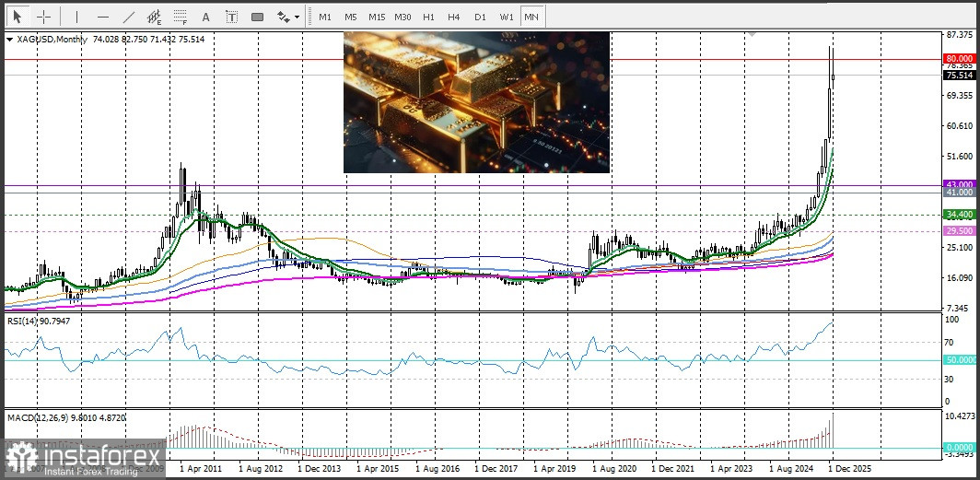
Task: Expand the XAGUSD chart title arrow
Action: (x=10, y=40)
